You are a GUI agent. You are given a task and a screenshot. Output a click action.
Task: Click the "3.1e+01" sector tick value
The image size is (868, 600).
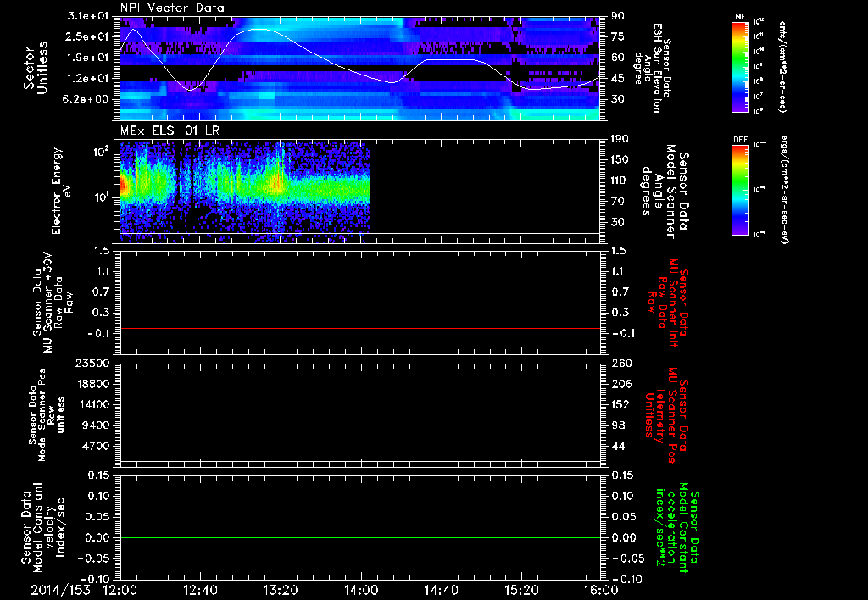click(x=88, y=16)
